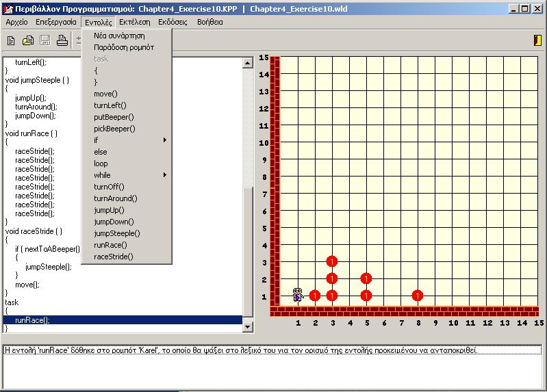Click the 'jumpDown();' code line

(35, 116)
